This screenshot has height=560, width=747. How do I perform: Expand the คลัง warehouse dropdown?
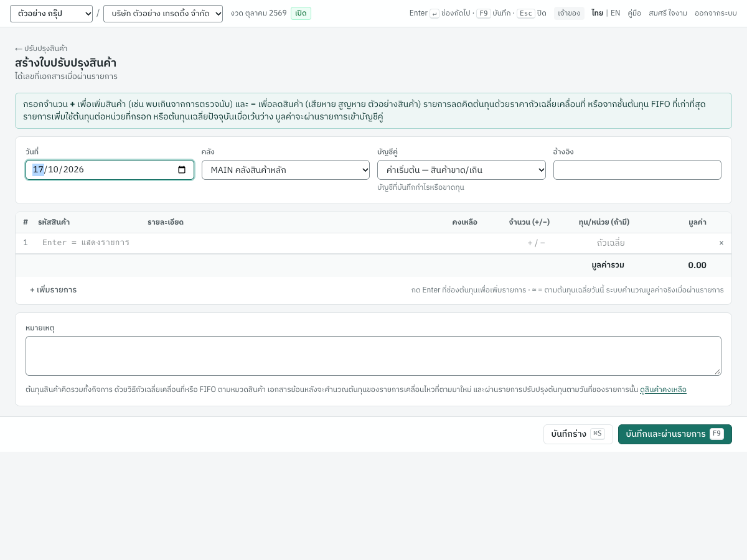(286, 170)
